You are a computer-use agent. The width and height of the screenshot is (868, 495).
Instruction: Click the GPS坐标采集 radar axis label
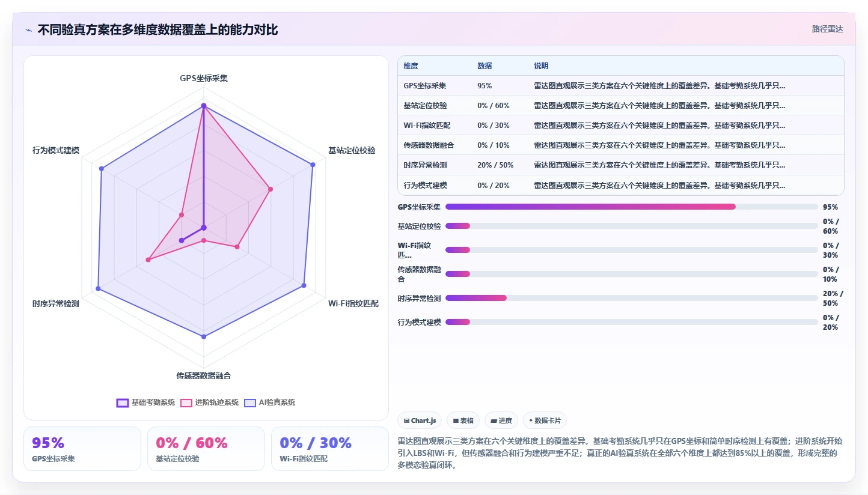tap(204, 78)
